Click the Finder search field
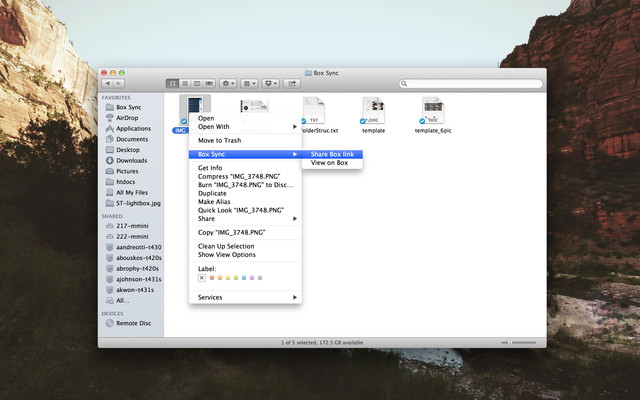This screenshot has height=400, width=640. (470, 83)
